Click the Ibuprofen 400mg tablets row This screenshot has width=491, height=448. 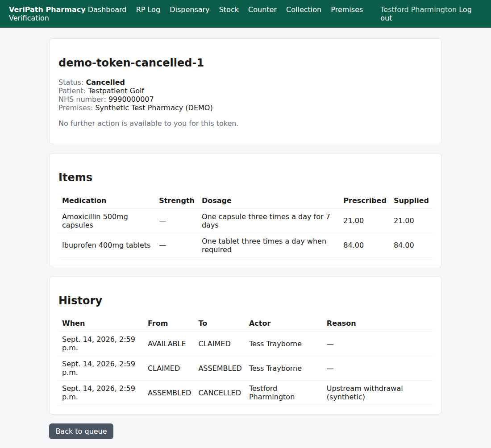[x=245, y=245]
